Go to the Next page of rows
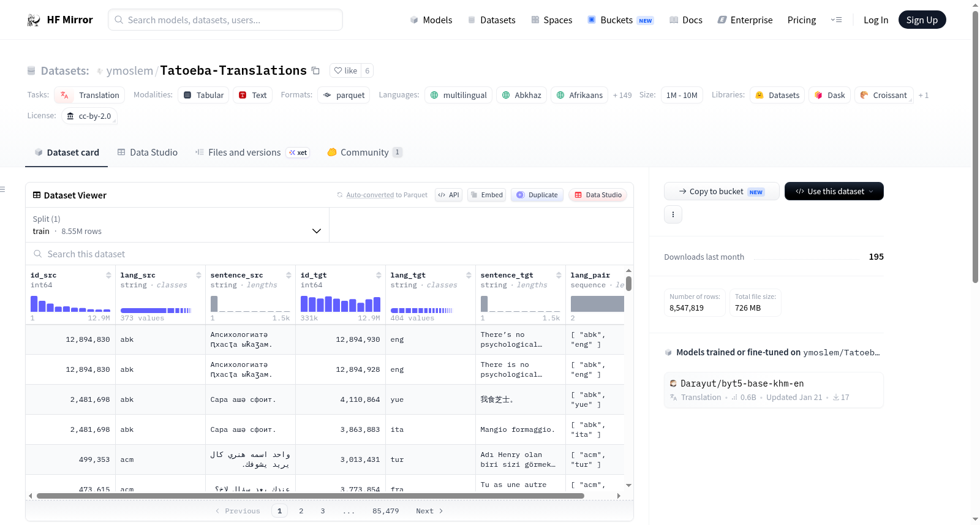 (x=429, y=511)
